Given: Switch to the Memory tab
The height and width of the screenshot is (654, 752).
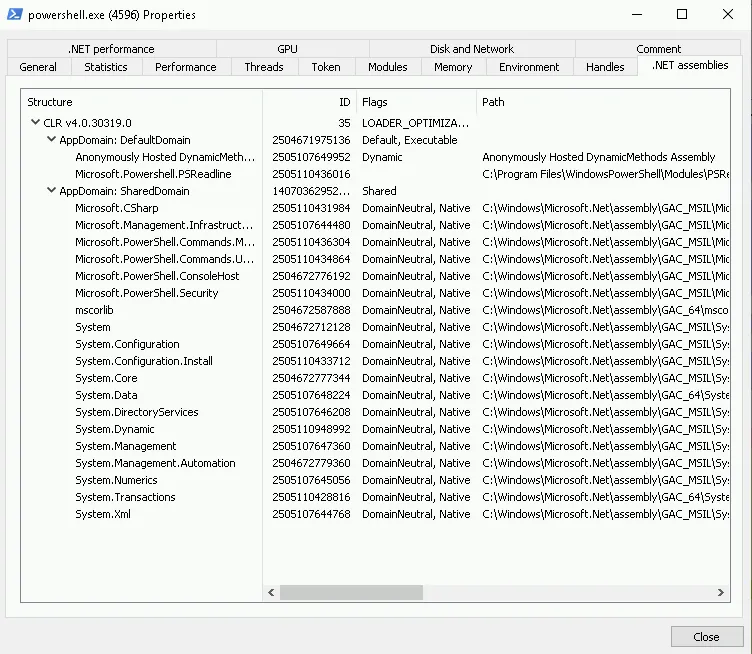Looking at the screenshot, I should [x=453, y=67].
